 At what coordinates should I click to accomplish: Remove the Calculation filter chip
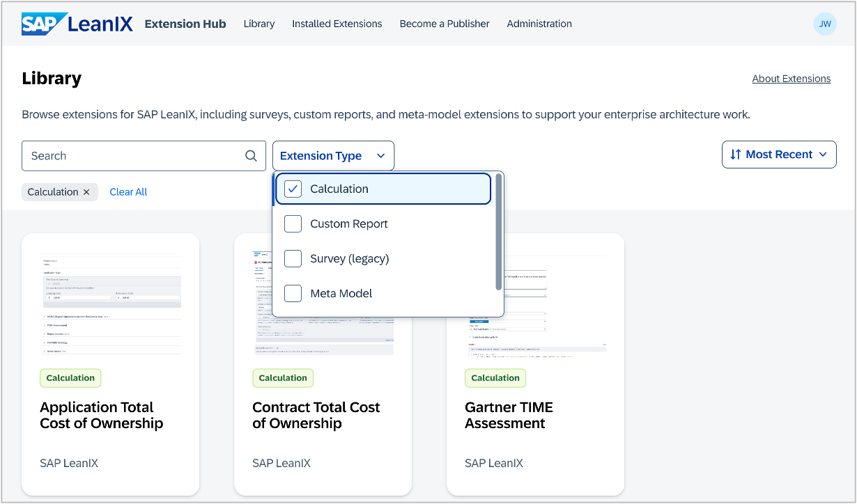tap(86, 192)
